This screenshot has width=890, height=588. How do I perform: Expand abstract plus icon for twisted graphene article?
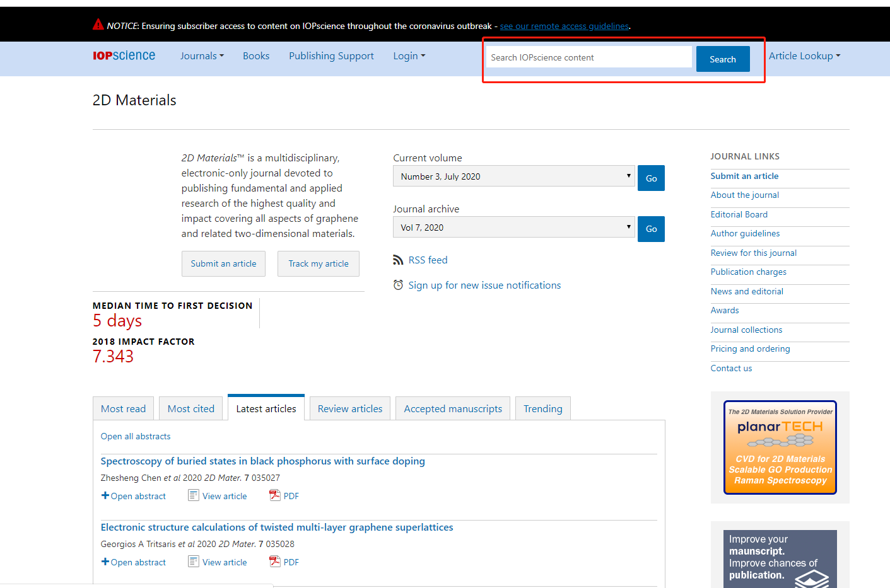pos(105,562)
